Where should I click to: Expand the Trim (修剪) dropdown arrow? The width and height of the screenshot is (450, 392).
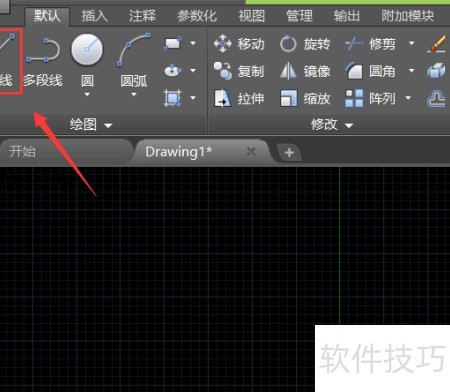point(412,43)
